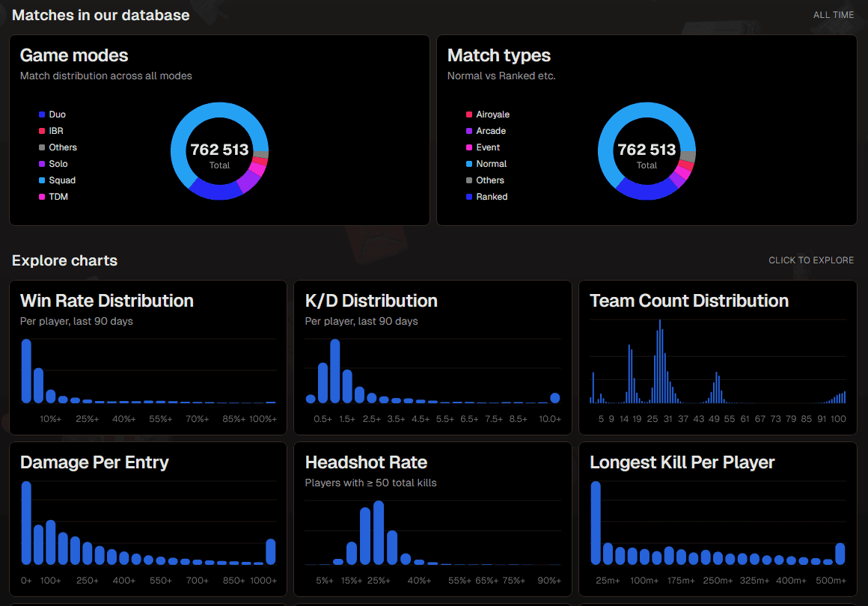Select the TDM legend entry
868x606 pixels.
pyautogui.click(x=58, y=197)
